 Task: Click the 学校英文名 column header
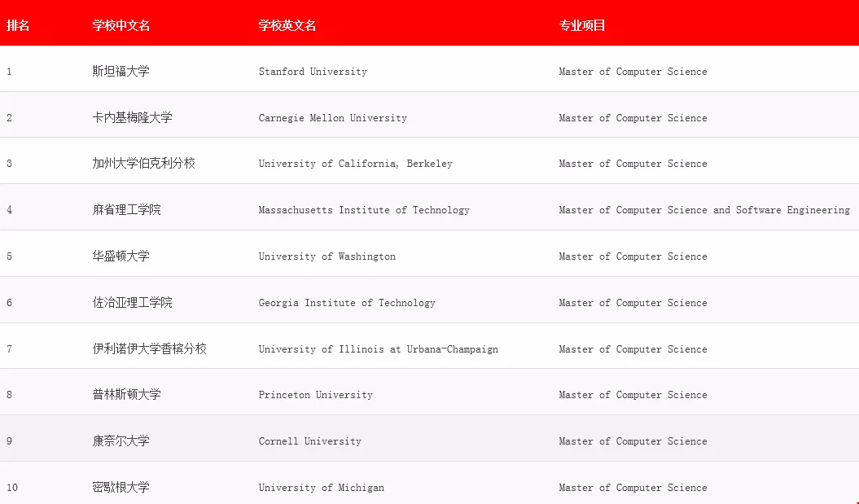pyautogui.click(x=287, y=25)
